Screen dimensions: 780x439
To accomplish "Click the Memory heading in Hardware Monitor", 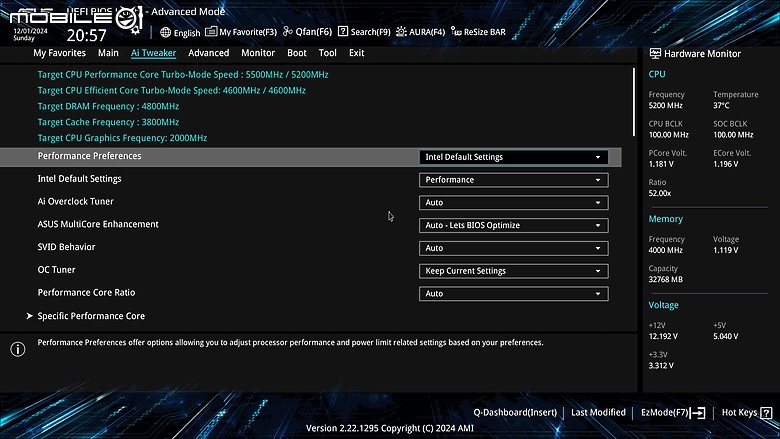I will pyautogui.click(x=666, y=219).
